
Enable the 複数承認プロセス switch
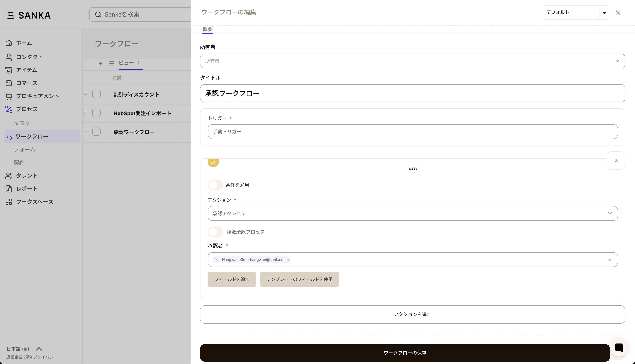tap(215, 232)
